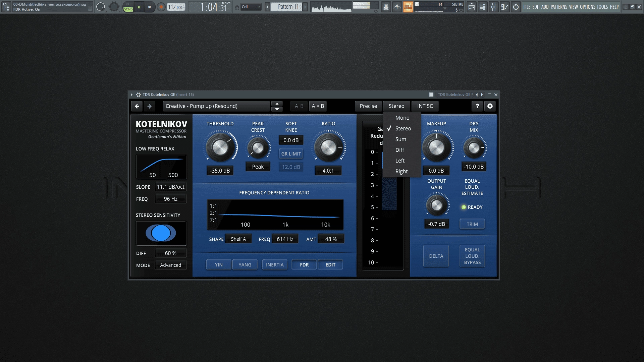This screenshot has width=644, height=362.
Task: Toggle the GR LIMIT button
Action: coord(291,154)
